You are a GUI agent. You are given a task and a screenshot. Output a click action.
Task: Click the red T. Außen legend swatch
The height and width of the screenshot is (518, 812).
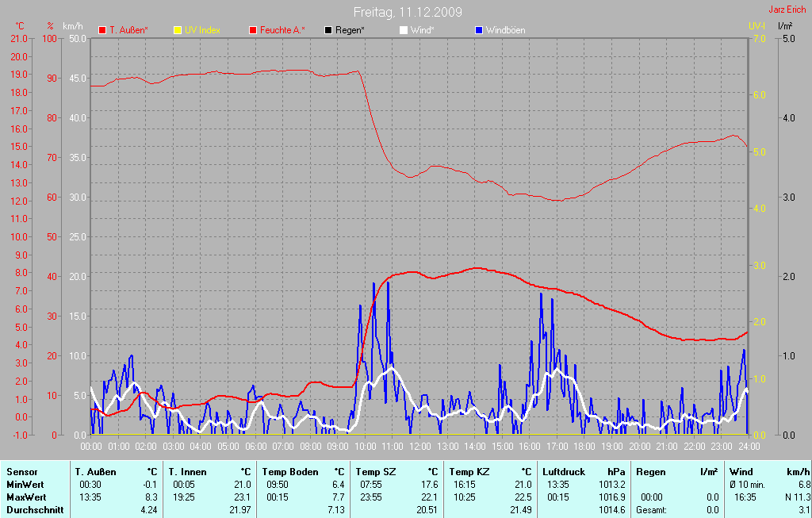pos(102,30)
